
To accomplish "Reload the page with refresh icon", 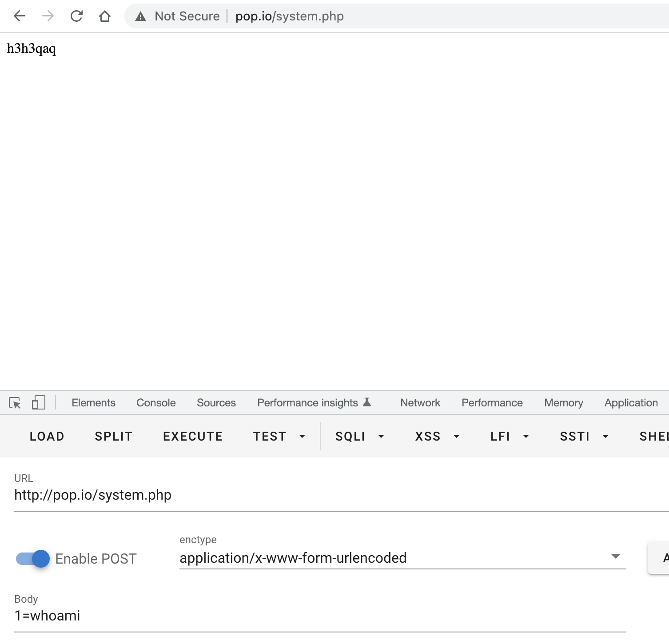I will tap(76, 16).
